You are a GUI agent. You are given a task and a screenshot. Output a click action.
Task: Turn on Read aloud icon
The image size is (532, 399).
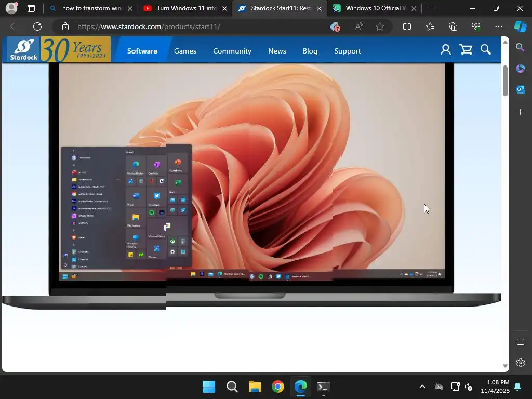358,26
